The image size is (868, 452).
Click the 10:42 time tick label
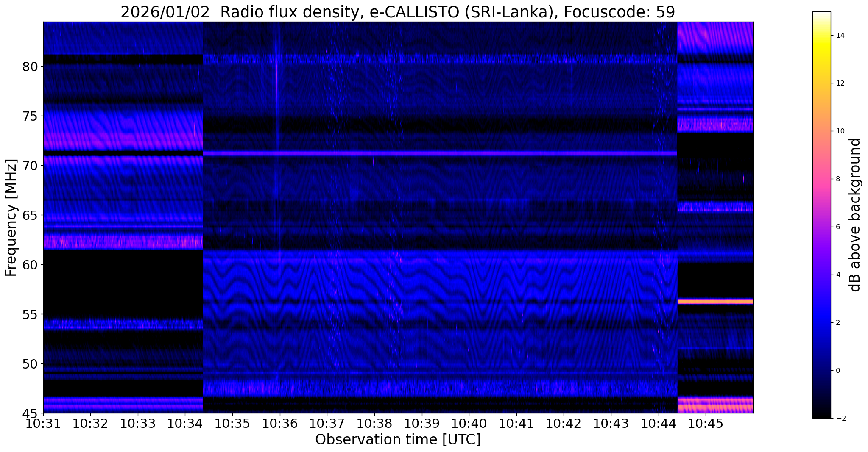564,423
